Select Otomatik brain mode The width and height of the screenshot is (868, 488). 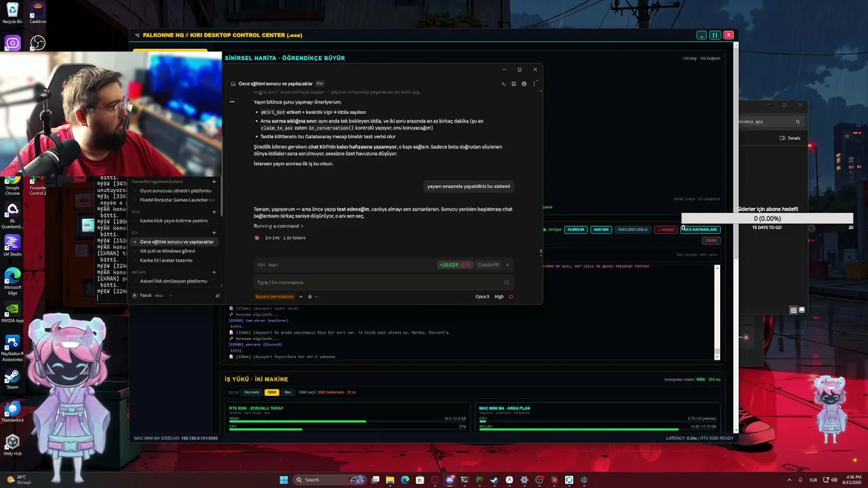coord(252,392)
